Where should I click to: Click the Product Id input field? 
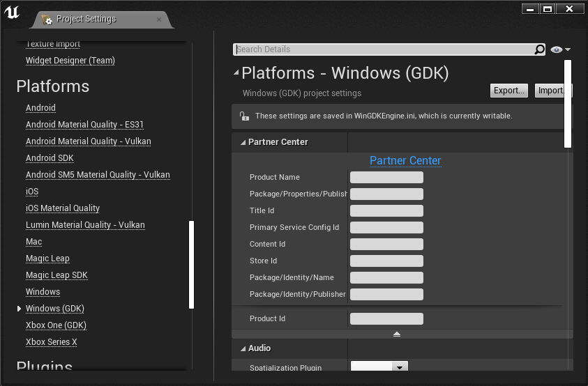point(386,318)
